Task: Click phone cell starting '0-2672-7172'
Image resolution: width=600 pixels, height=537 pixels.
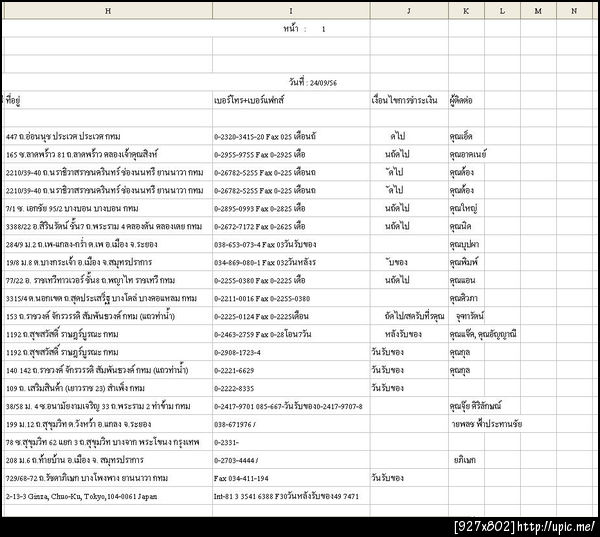Action: click(291, 226)
